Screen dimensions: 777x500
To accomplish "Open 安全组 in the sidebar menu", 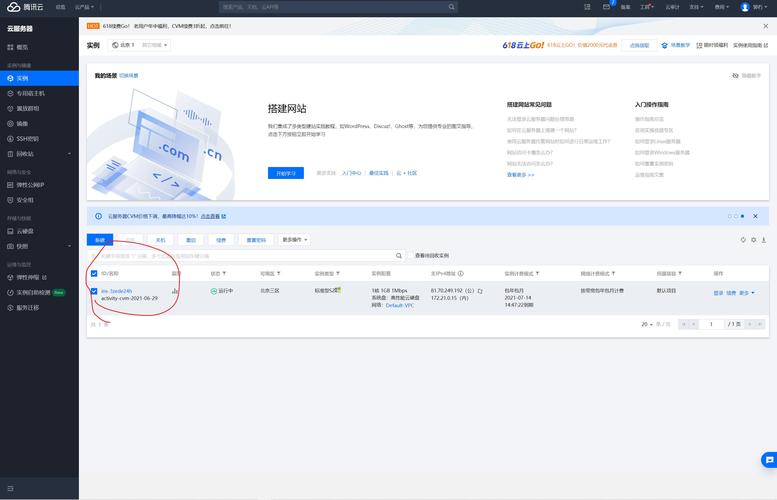I will [x=25, y=200].
